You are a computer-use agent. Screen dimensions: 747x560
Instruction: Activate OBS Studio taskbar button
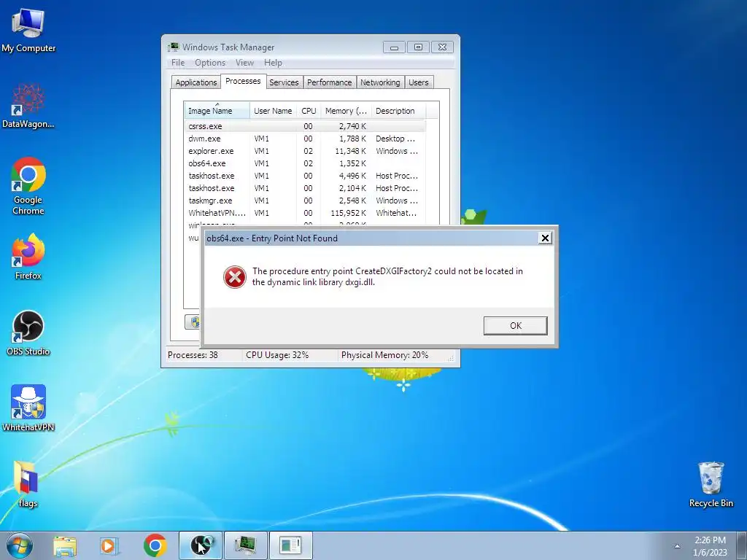click(201, 545)
